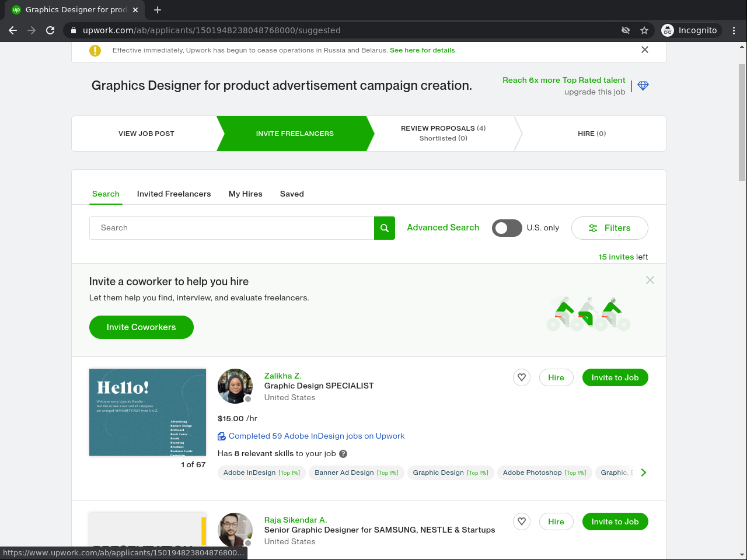Click the blue diamond upgrade icon
The height and width of the screenshot is (560, 747).
point(643,86)
